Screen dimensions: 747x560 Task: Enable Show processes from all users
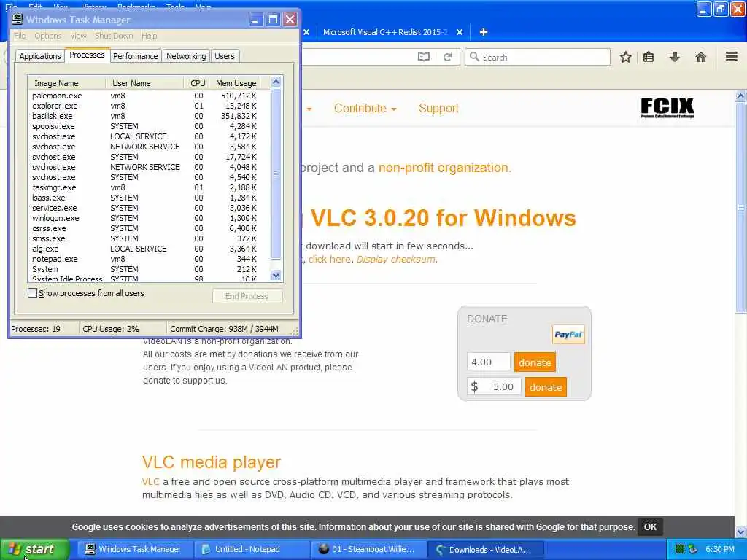[x=32, y=293]
